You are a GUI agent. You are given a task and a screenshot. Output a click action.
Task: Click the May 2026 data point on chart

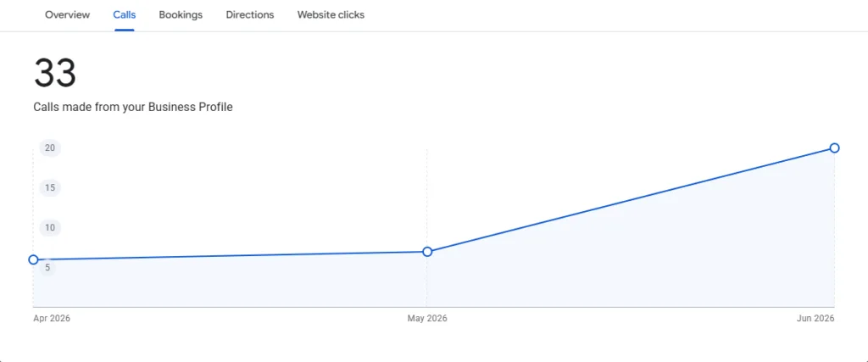pyautogui.click(x=427, y=252)
